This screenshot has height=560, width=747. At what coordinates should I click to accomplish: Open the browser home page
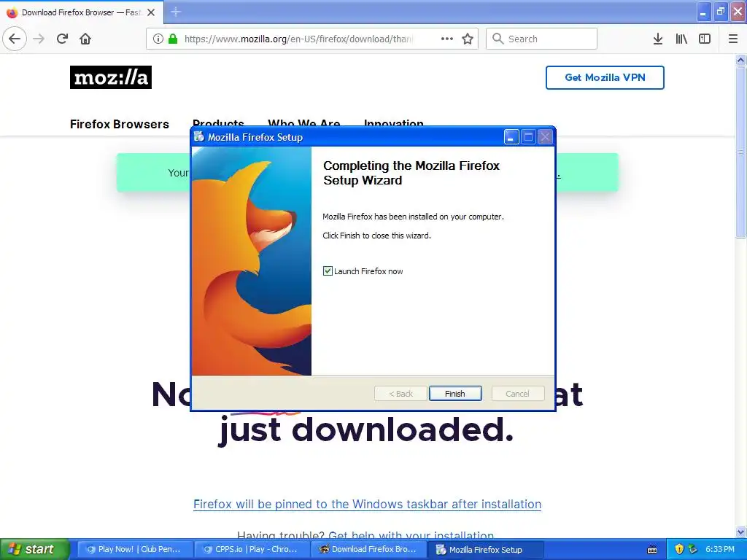85,39
